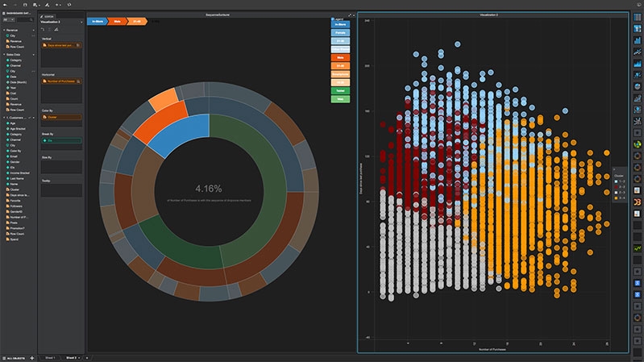Switch to Sheet 1 tab
Image resolution: width=644 pixels, height=362 pixels.
50,356
